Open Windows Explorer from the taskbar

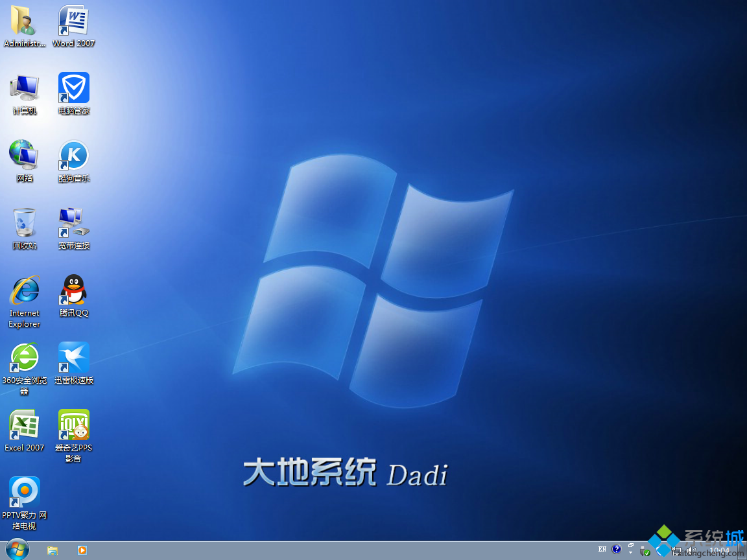tap(53, 550)
